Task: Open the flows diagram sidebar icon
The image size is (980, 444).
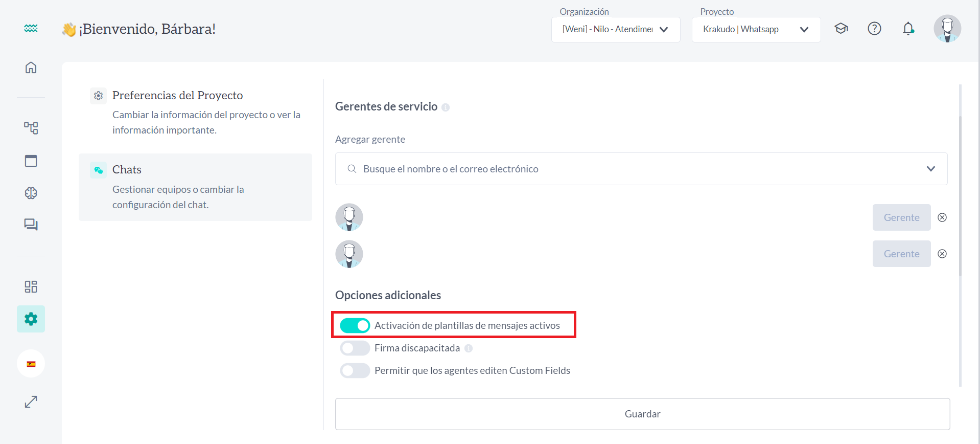Action: (x=31, y=128)
